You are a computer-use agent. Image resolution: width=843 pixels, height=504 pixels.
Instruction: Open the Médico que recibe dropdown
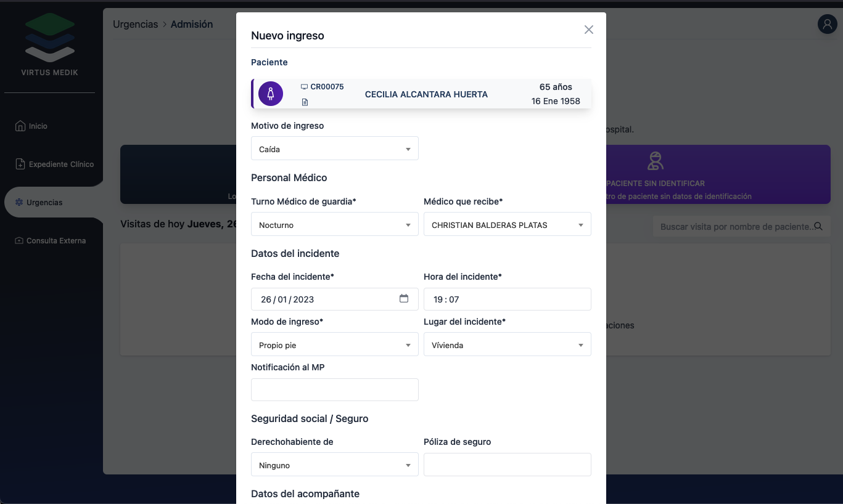[507, 225]
